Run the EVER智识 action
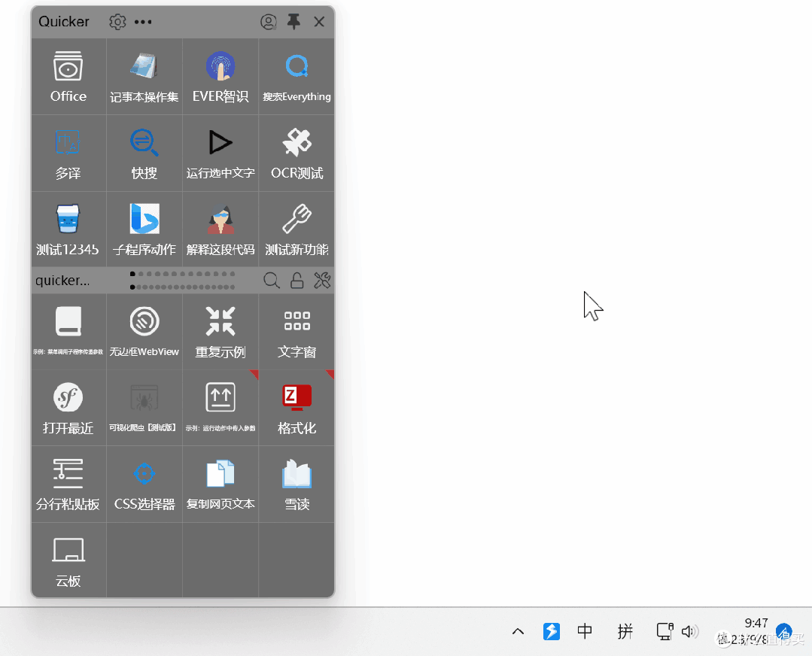 pos(220,77)
